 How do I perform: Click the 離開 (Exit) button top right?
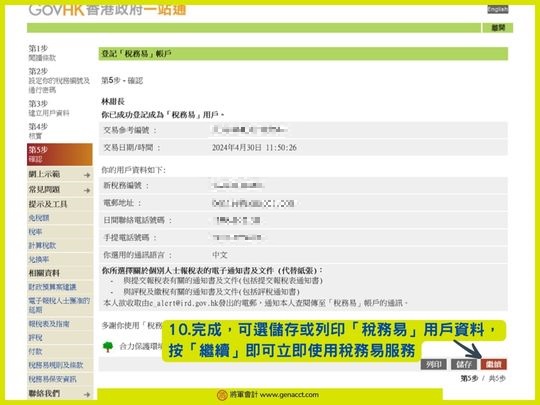pos(498,28)
